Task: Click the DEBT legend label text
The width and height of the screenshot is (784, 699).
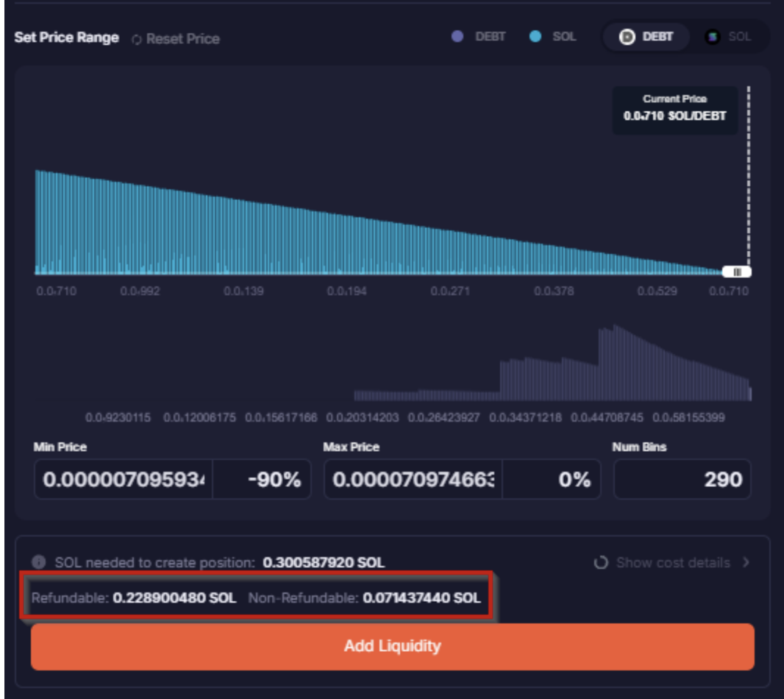Action: pos(490,37)
